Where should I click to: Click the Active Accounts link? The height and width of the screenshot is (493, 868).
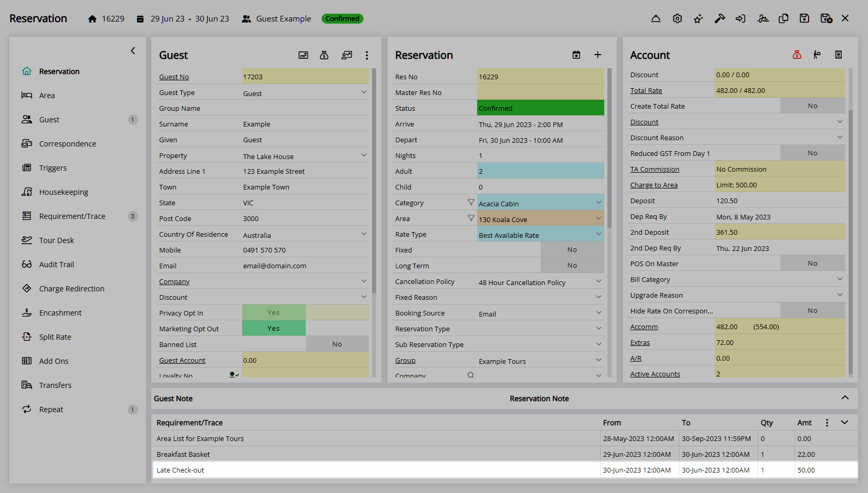655,374
